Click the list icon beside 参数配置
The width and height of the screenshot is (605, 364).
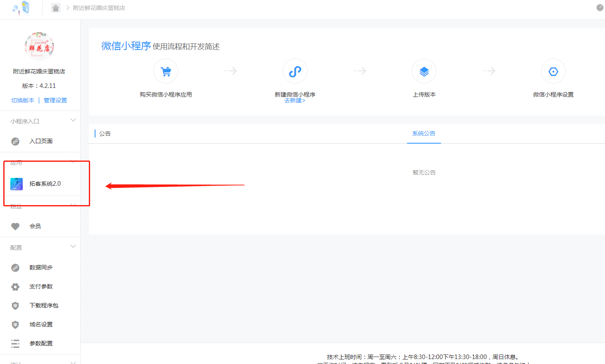pyautogui.click(x=15, y=343)
